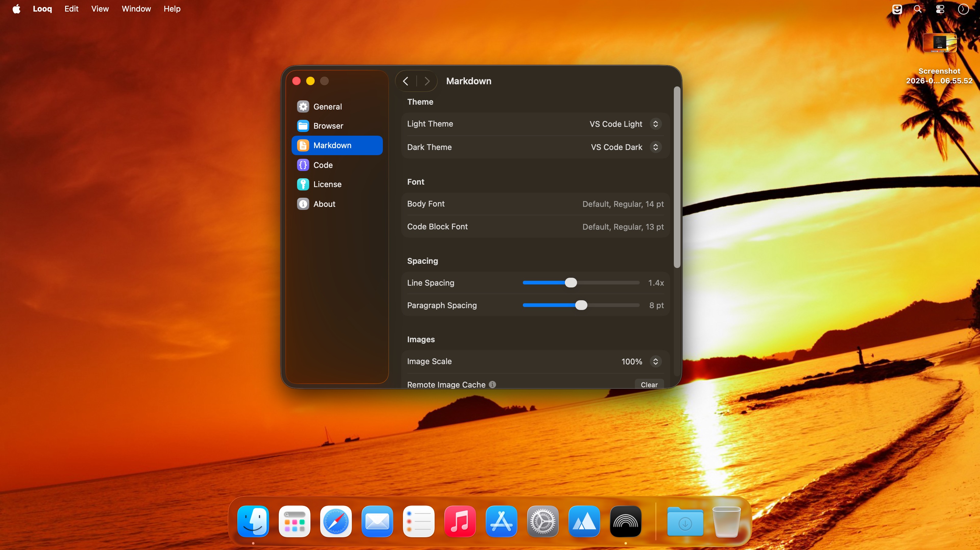This screenshot has width=980, height=550.
Task: Click the Font section heading
Action: [x=415, y=182]
